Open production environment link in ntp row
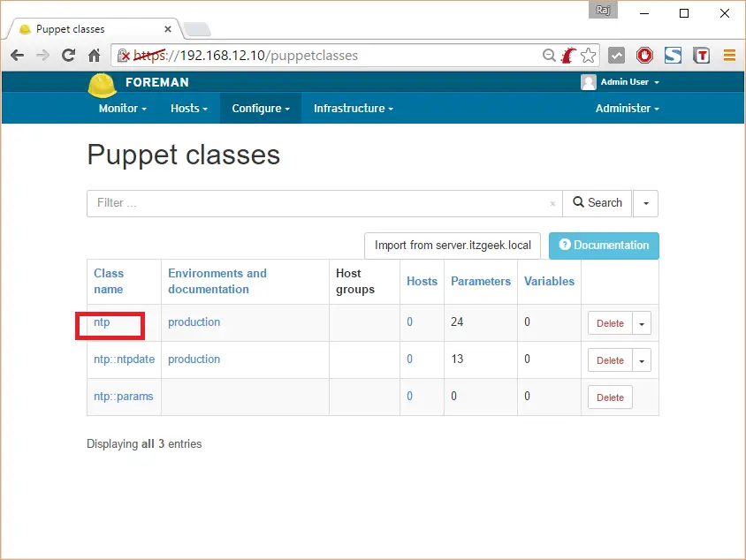The image size is (746, 560). (194, 322)
